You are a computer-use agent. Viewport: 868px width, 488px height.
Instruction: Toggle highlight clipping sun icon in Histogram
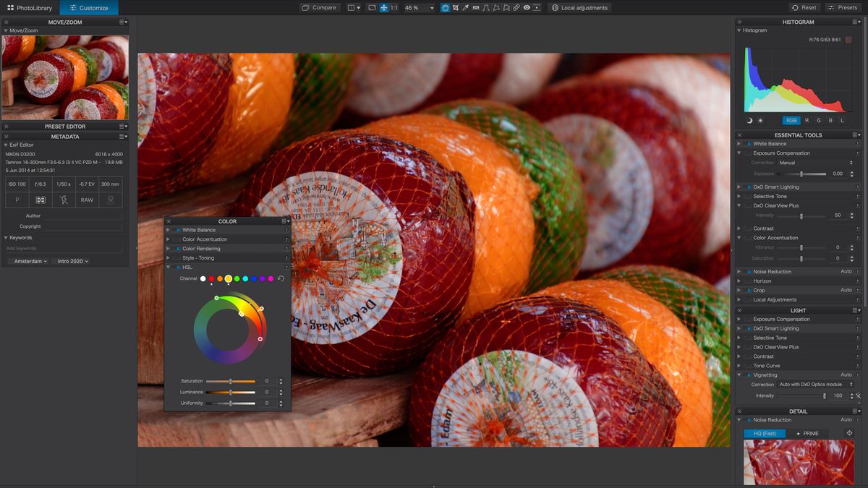(760, 120)
